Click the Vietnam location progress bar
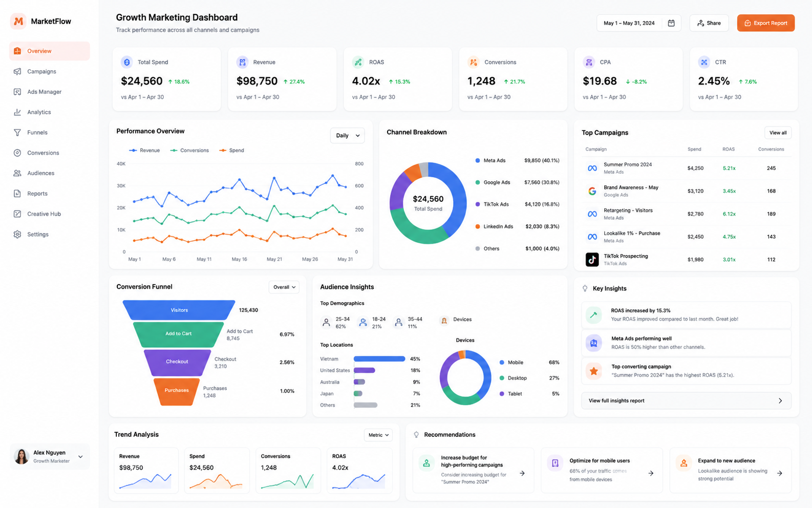 pyautogui.click(x=379, y=359)
